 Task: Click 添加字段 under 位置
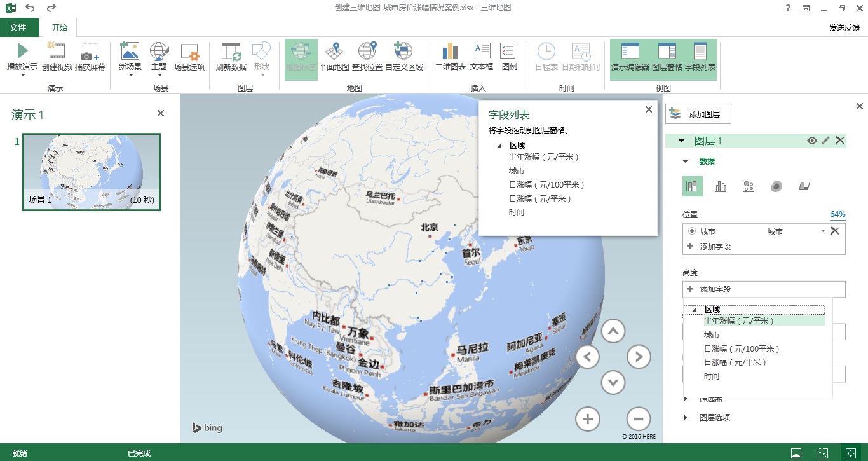[715, 246]
